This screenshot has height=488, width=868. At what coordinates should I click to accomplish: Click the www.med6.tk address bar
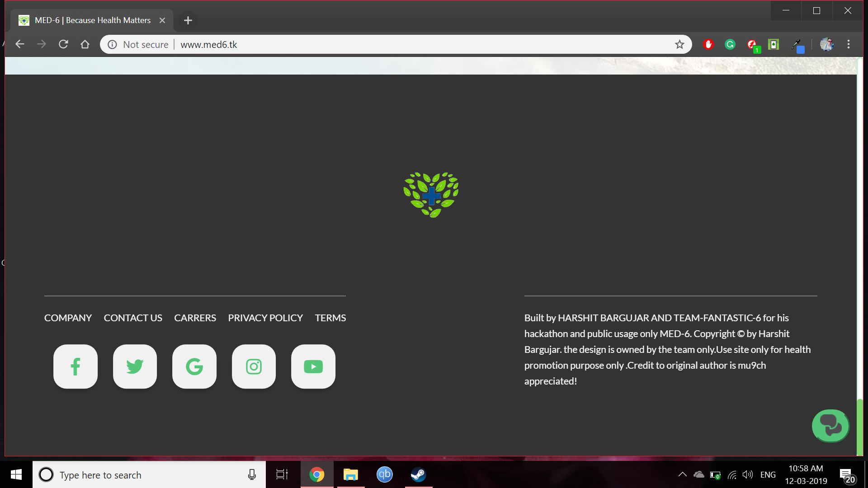point(407,44)
